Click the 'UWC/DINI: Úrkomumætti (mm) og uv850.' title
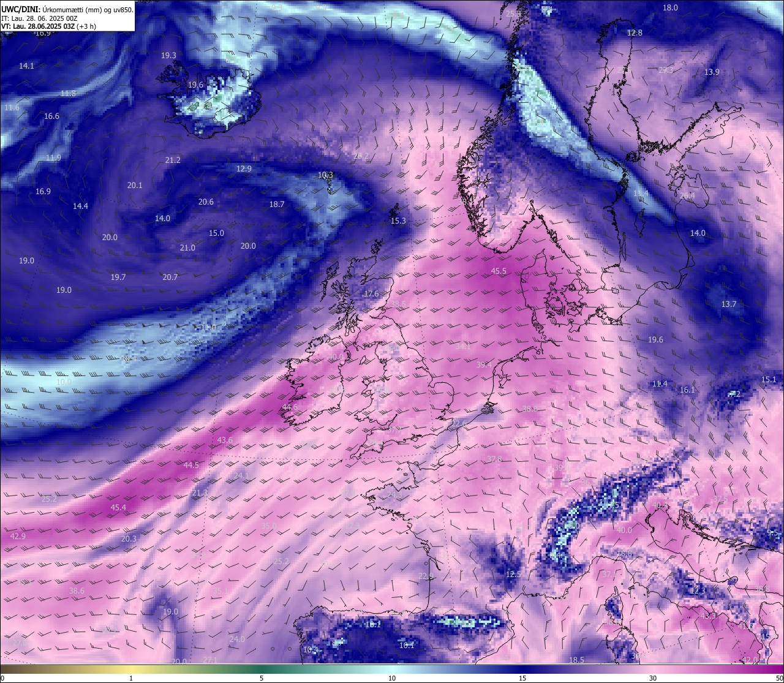 pyautogui.click(x=67, y=9)
